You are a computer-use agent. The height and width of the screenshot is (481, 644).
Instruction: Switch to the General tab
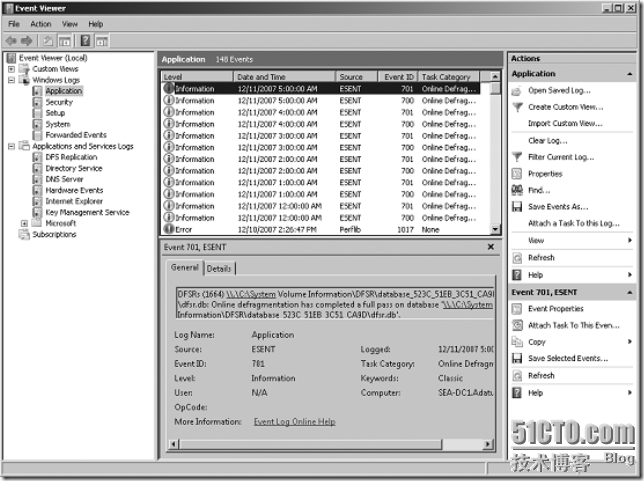[185, 267]
